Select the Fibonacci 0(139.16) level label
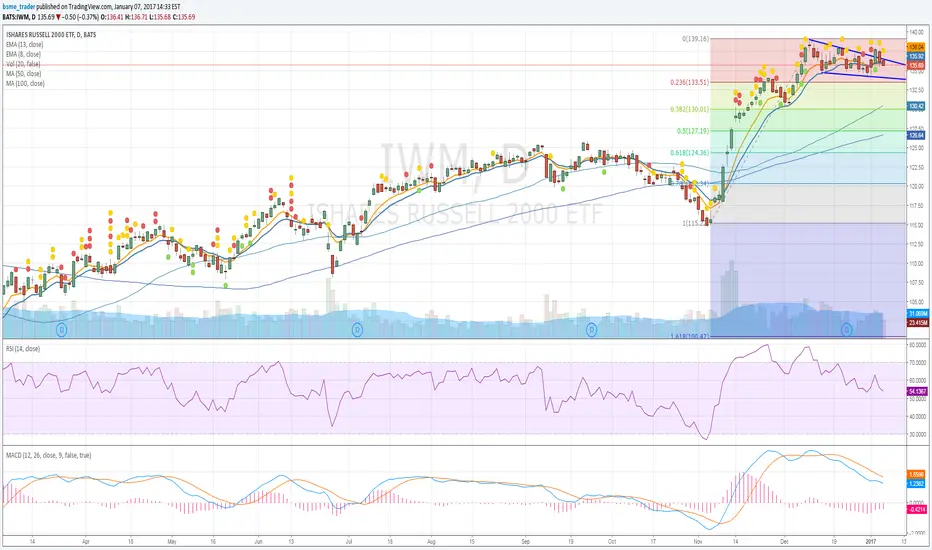932x550 pixels. click(x=695, y=39)
